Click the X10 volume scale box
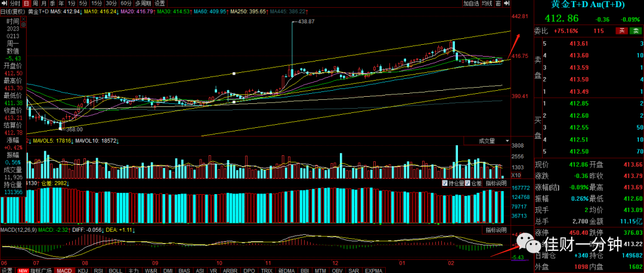 515,176
